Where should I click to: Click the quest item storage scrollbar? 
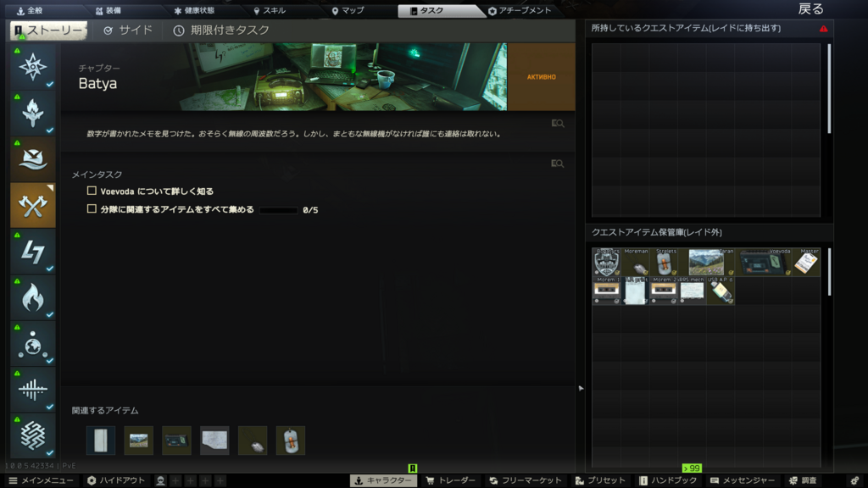(829, 271)
